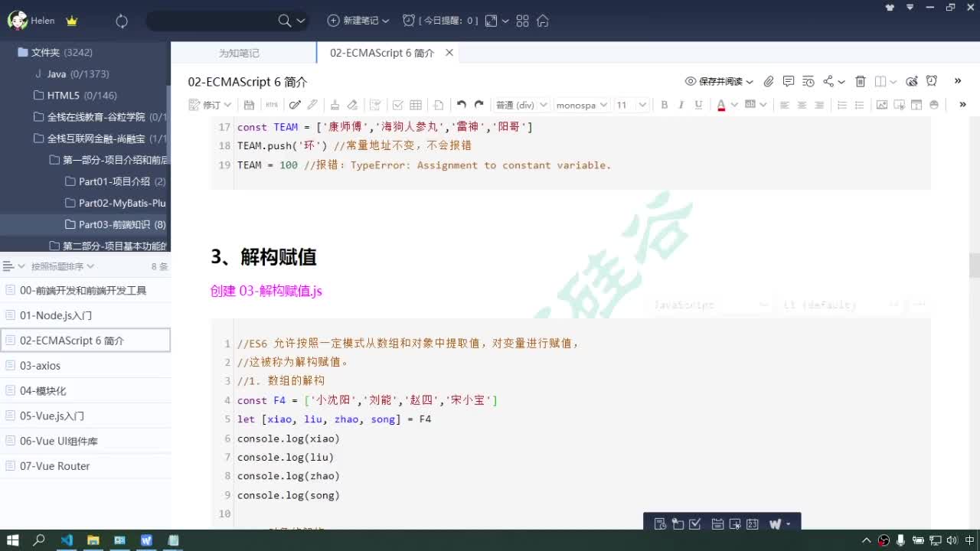The image size is (980, 551).
Task: Insert an emoji face icon
Action: (934, 105)
